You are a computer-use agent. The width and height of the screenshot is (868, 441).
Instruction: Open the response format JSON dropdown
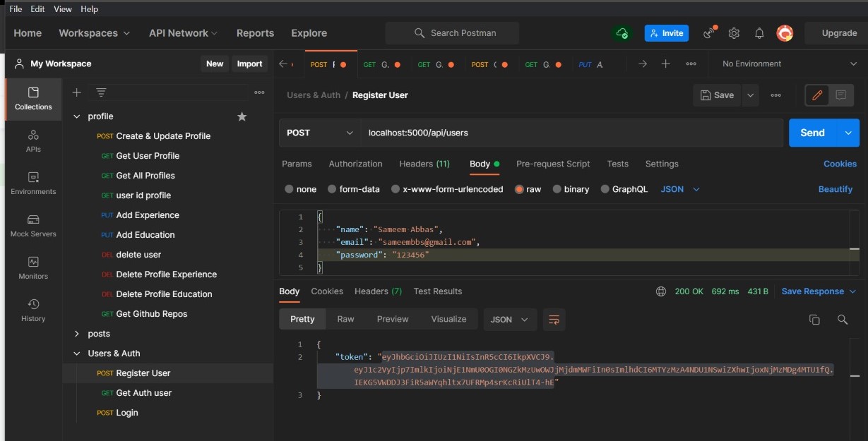click(x=510, y=320)
